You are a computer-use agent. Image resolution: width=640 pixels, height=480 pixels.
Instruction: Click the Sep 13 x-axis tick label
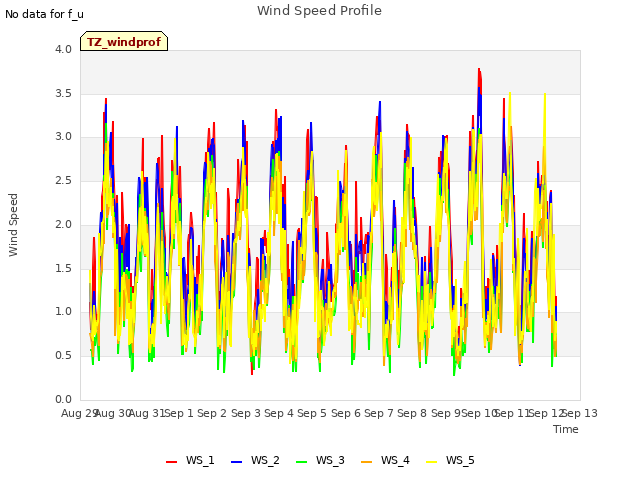tap(580, 413)
